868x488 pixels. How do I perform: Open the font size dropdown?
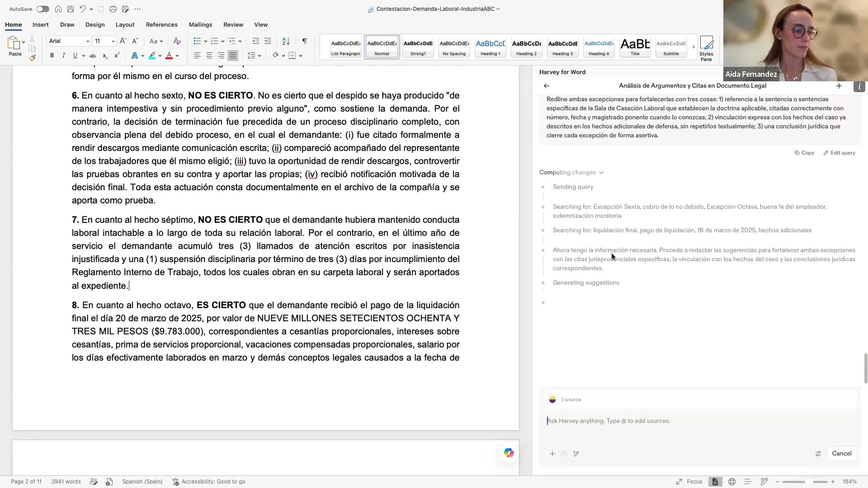point(113,41)
